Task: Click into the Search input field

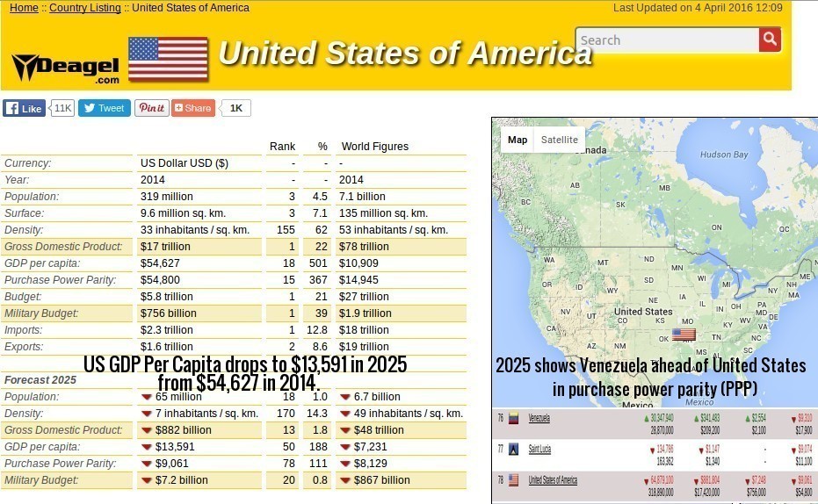Action: click(x=667, y=40)
